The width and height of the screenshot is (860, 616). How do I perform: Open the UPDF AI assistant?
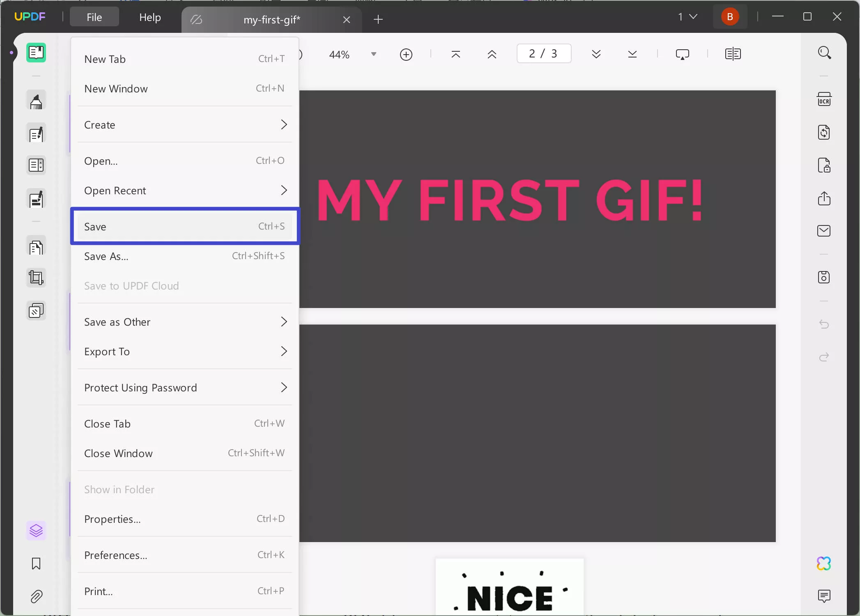[825, 563]
